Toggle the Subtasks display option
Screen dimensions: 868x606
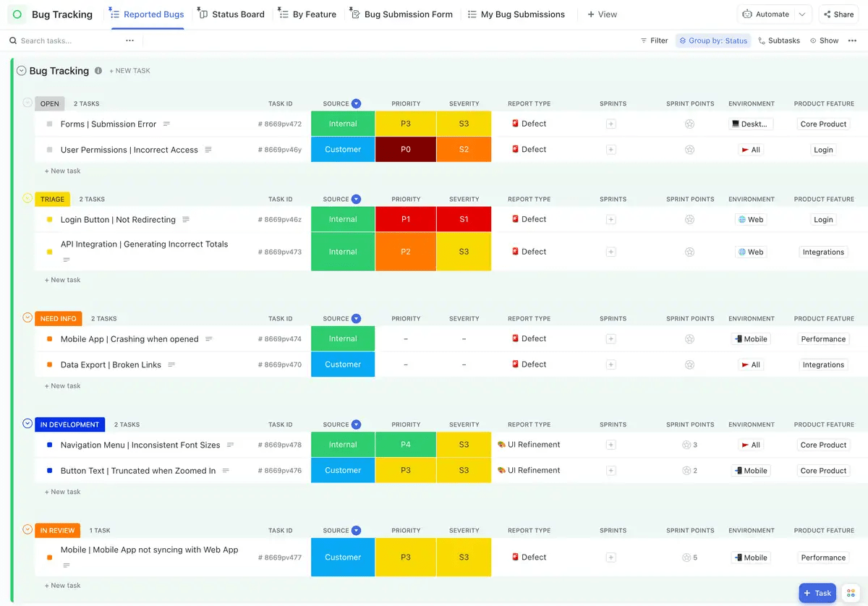click(779, 40)
